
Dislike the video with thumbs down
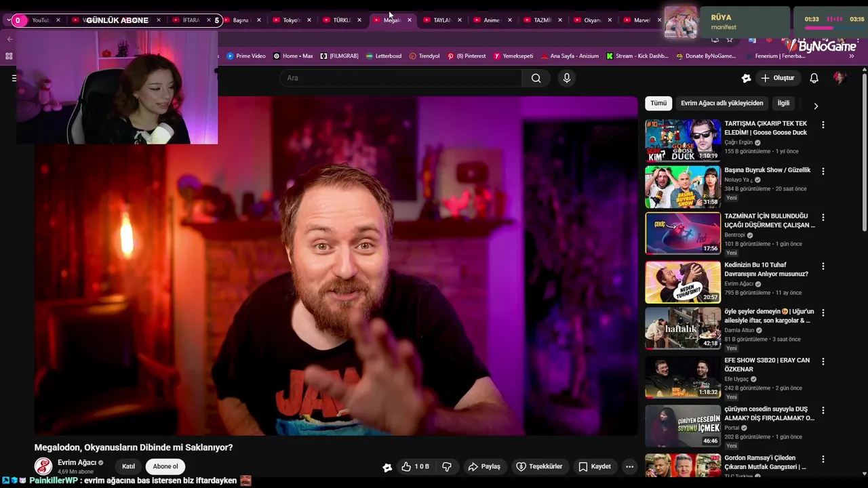(447, 466)
